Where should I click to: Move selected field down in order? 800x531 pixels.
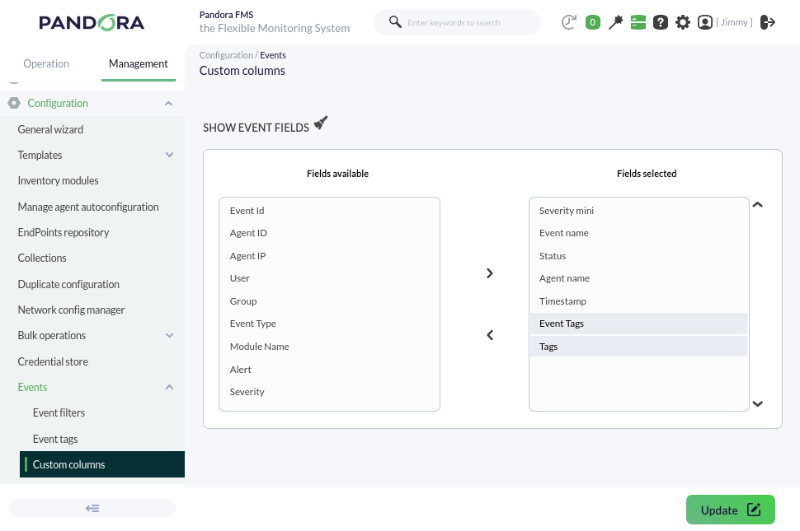(758, 404)
